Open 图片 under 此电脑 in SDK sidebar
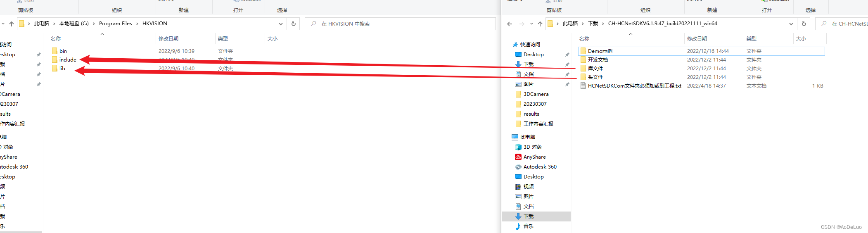 (529, 196)
